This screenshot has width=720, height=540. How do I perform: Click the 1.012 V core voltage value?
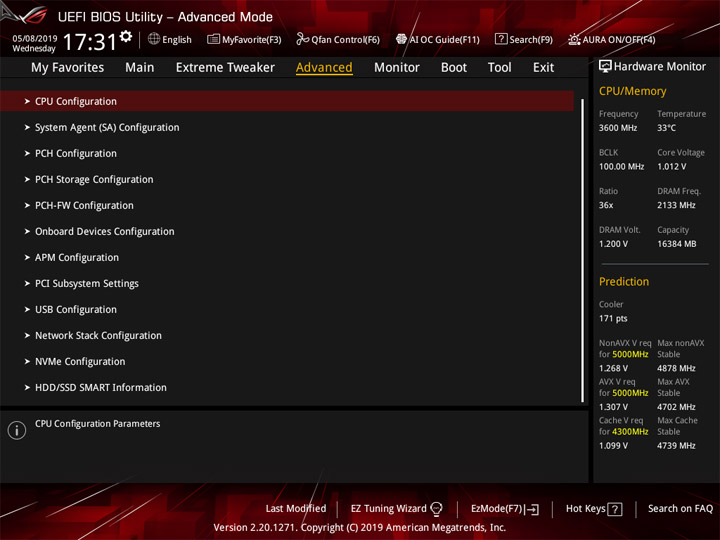point(671,166)
